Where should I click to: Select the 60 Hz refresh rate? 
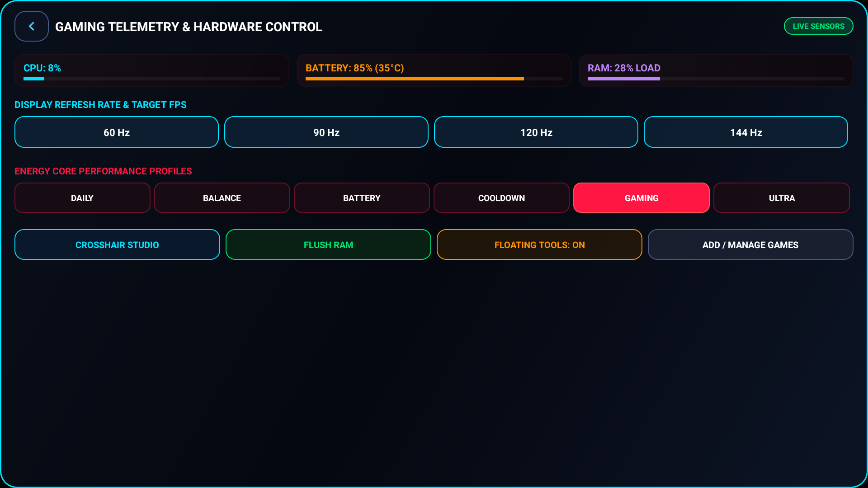pos(117,132)
